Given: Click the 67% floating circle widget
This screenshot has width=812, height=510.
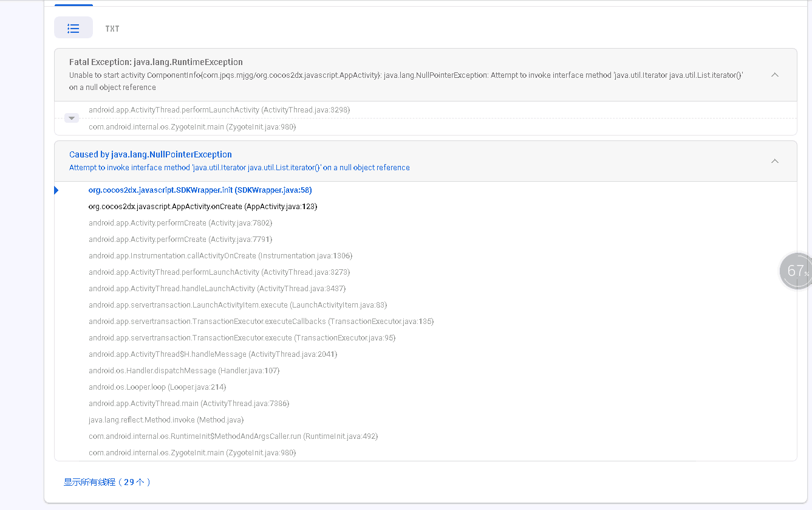Looking at the screenshot, I should (x=796, y=271).
